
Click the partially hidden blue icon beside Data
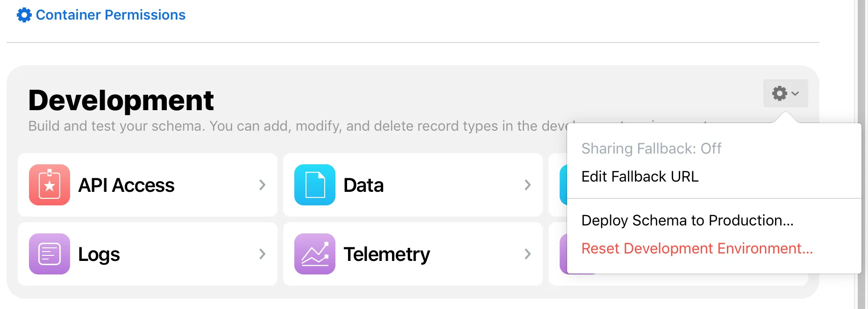(x=563, y=185)
